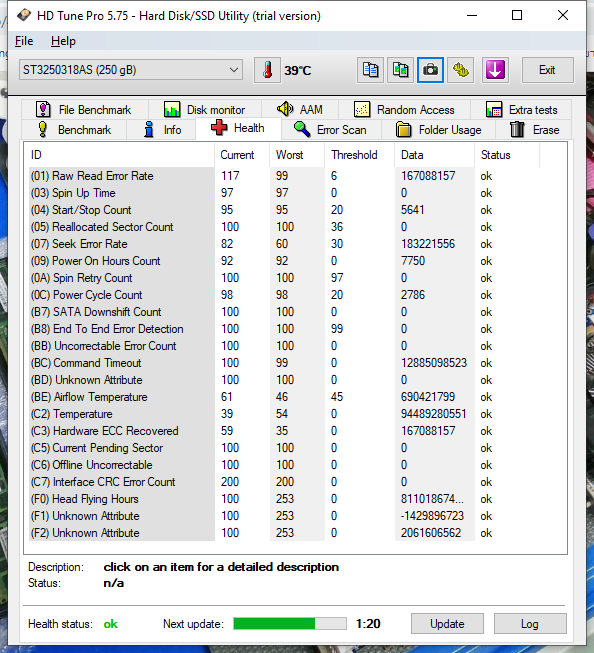Switch to the Folder Usage tab
The image size is (594, 653).
pyautogui.click(x=438, y=130)
